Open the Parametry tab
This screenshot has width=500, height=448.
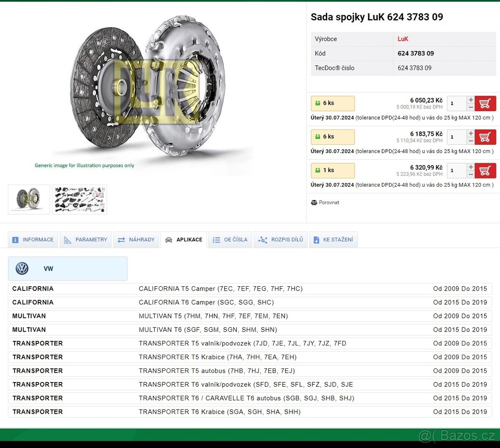click(x=85, y=240)
